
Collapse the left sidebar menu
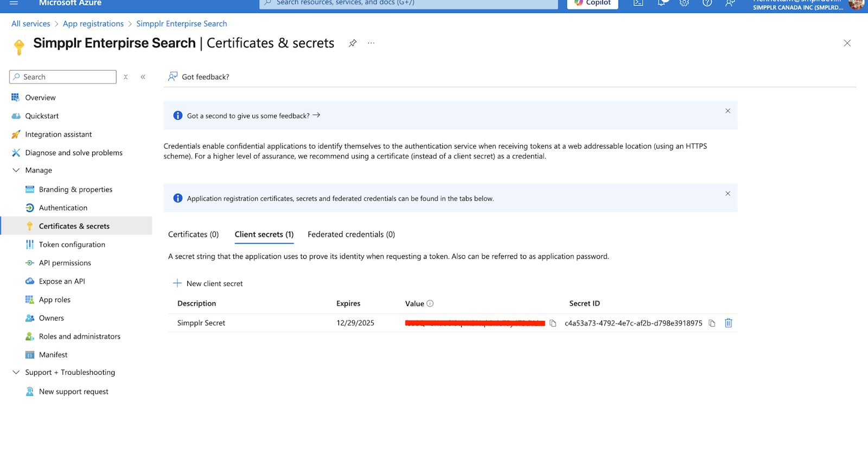point(143,77)
